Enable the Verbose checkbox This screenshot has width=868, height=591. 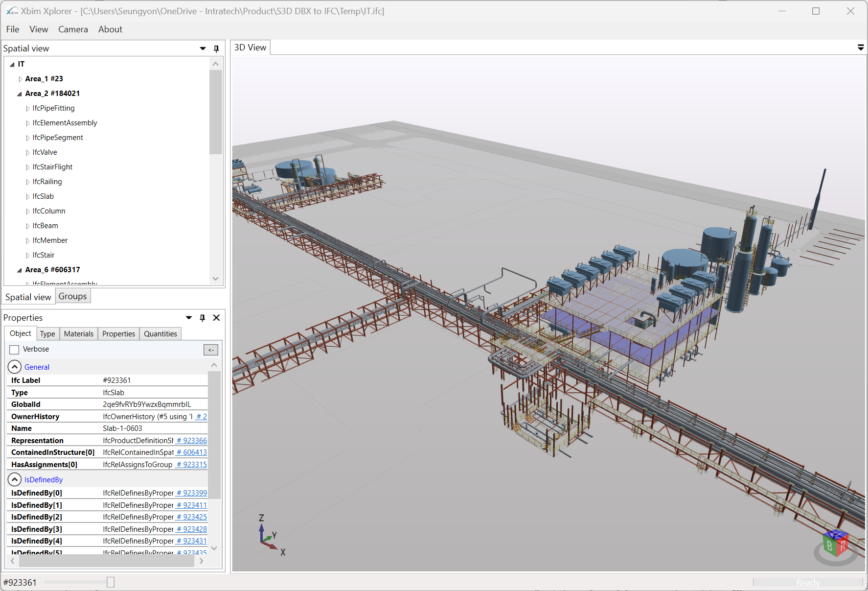[x=15, y=350]
